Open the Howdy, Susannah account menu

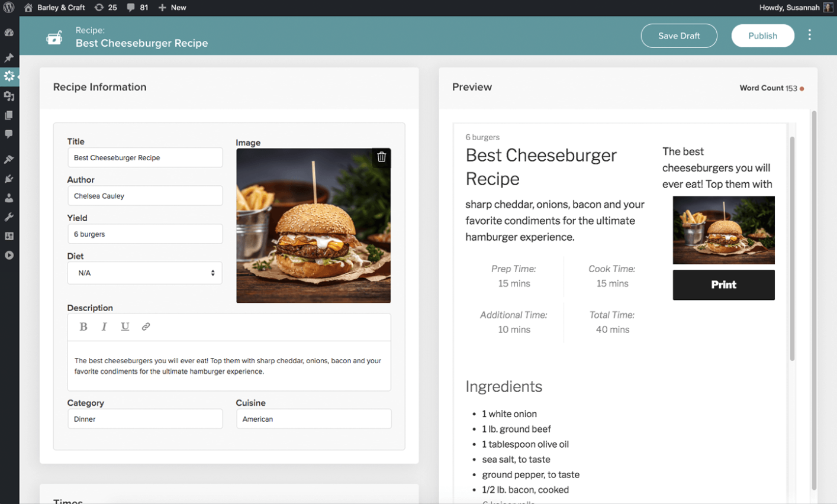[x=796, y=8]
